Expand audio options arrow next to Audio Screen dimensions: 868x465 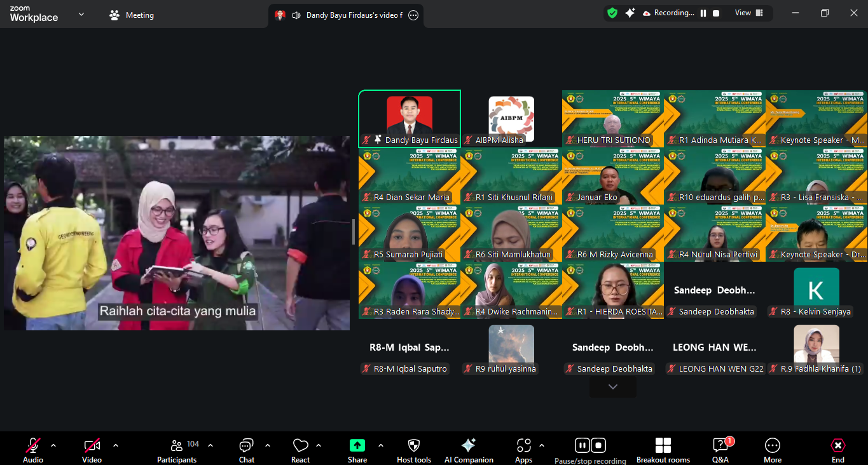point(53,445)
